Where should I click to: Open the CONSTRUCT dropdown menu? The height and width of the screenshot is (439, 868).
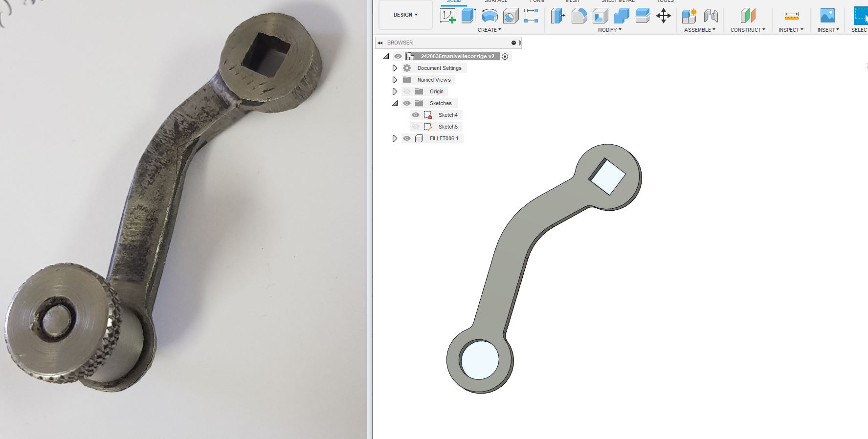[748, 30]
